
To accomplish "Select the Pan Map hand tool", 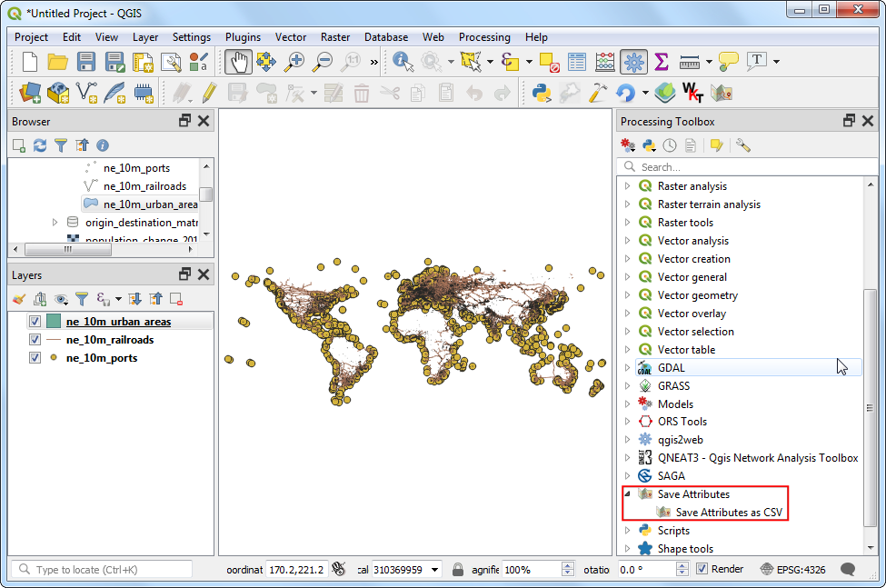I will tap(238, 62).
